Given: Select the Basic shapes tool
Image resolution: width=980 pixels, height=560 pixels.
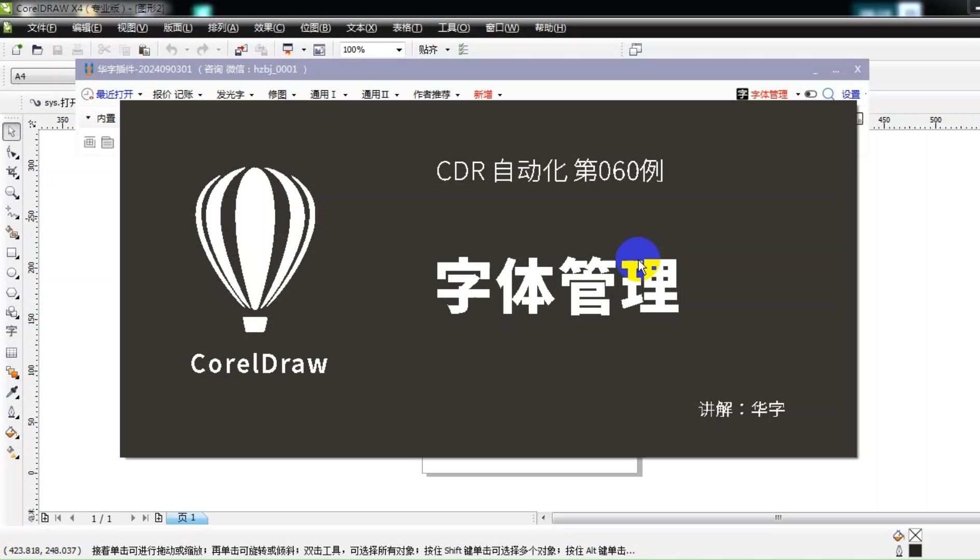Looking at the screenshot, I should tap(12, 312).
